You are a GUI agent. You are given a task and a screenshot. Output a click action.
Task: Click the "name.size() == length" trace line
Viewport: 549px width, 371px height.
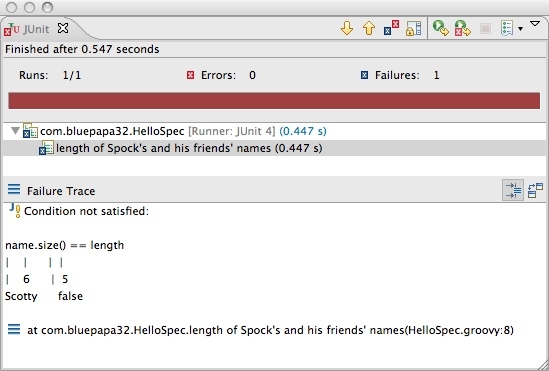click(x=64, y=245)
